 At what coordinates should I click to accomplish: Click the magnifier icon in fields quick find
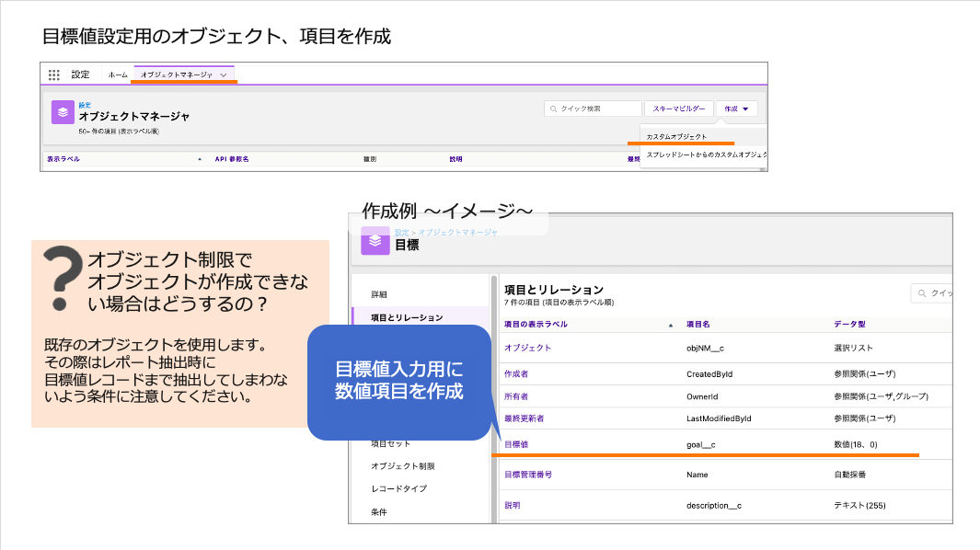(922, 293)
